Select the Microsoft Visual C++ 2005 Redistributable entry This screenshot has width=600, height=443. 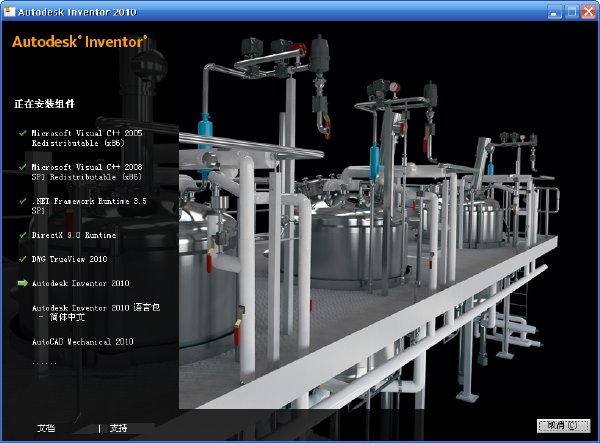(87, 138)
